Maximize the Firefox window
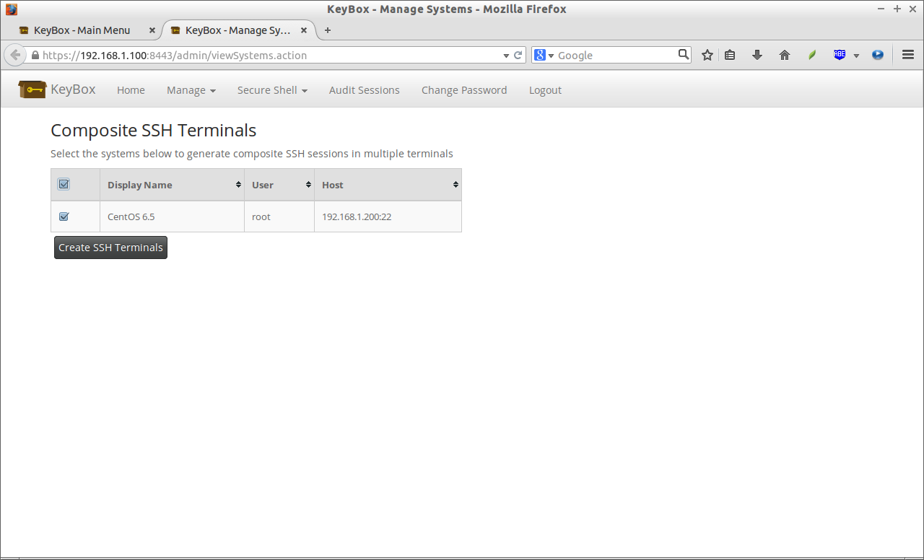924x560 pixels. (897, 9)
